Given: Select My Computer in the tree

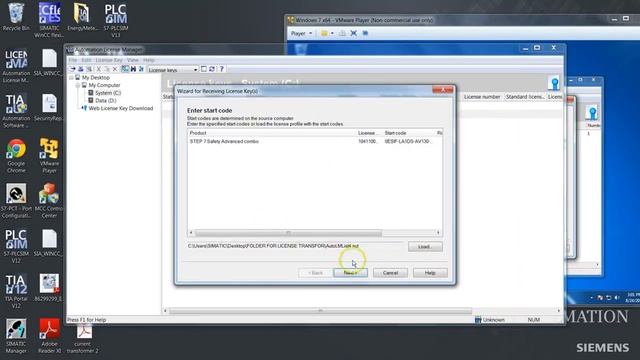Looking at the screenshot, I should (x=104, y=85).
